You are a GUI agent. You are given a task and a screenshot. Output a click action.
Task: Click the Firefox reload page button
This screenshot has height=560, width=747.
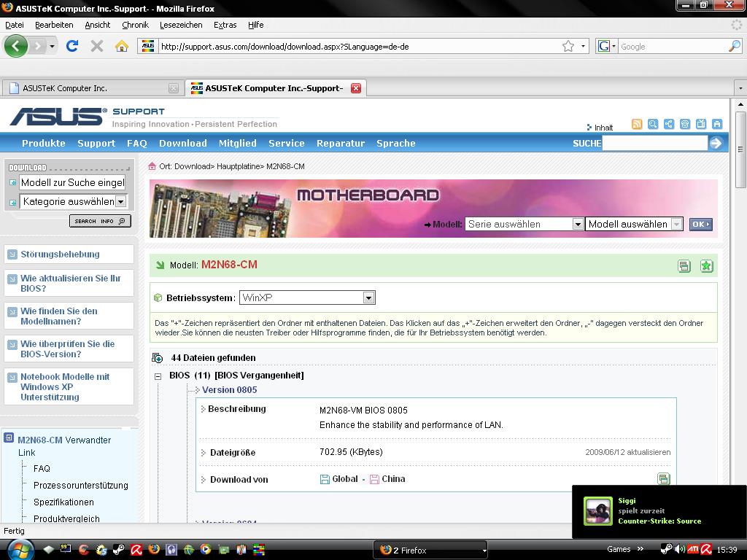(x=71, y=46)
